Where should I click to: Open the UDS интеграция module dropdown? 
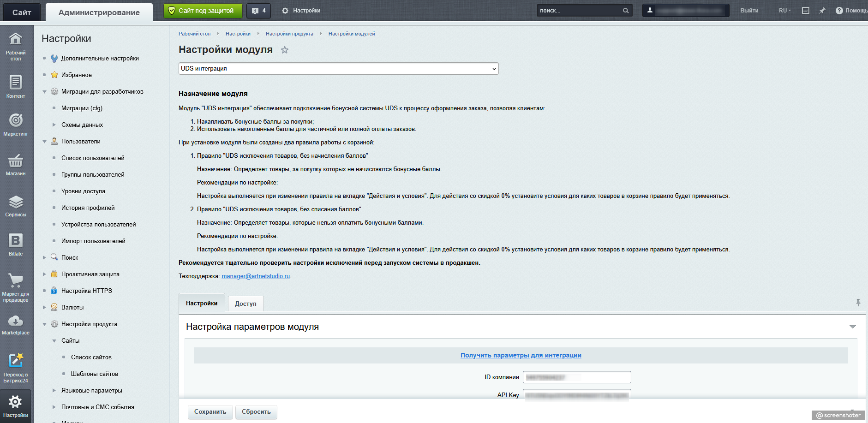[338, 69]
